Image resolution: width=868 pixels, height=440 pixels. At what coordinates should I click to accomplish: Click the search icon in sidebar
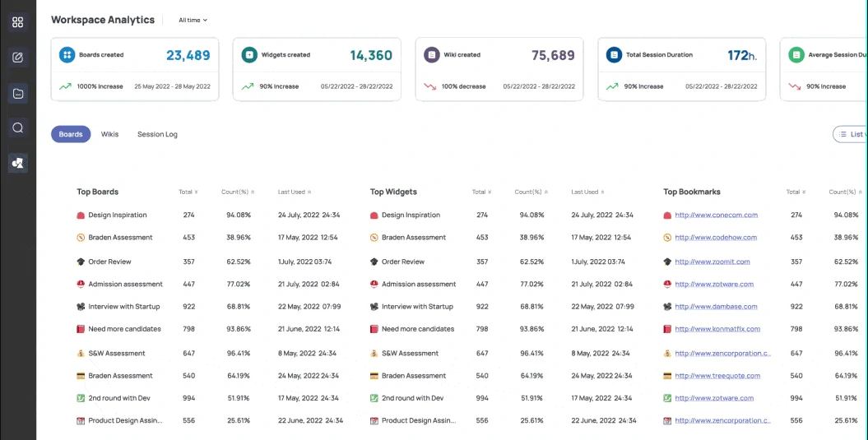18,127
